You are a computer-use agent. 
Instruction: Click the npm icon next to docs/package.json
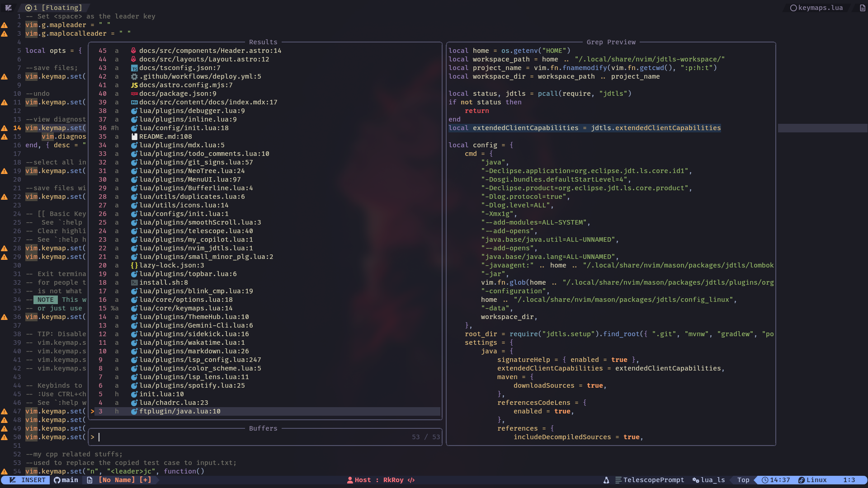pyautogui.click(x=134, y=94)
